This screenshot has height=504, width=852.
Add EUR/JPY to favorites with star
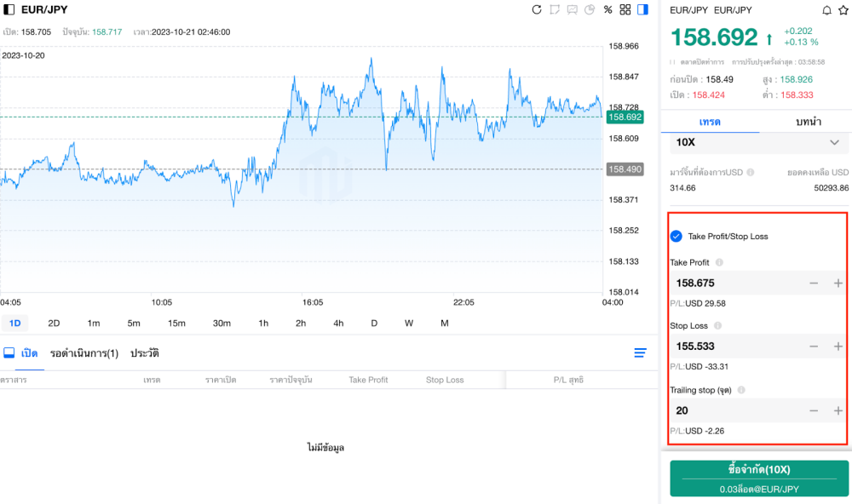coord(843,10)
